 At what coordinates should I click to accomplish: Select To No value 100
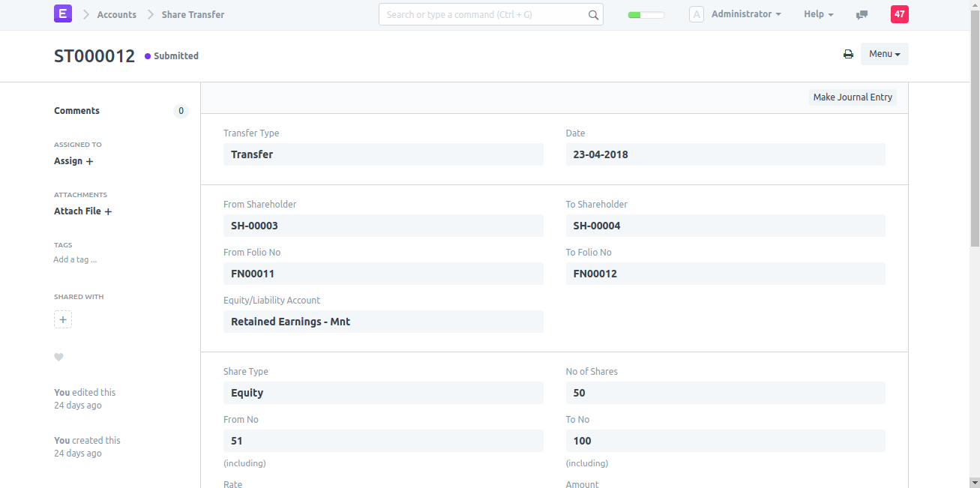pyautogui.click(x=725, y=441)
